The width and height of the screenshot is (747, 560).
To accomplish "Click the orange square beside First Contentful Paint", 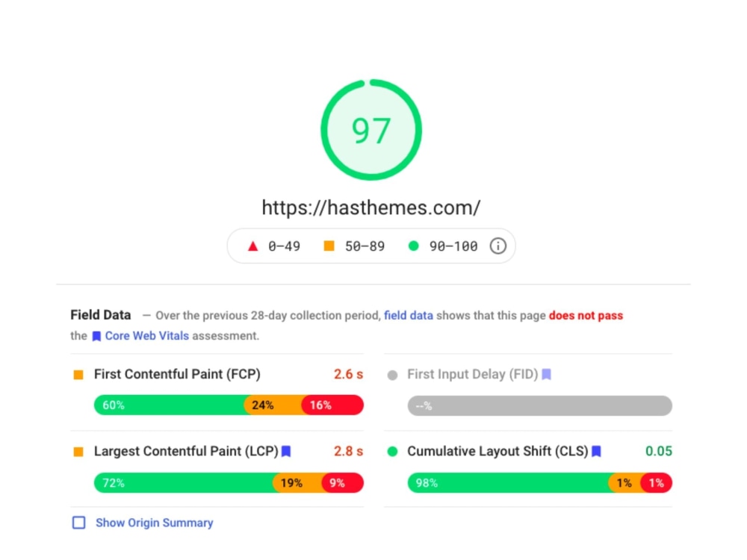I will tap(78, 375).
